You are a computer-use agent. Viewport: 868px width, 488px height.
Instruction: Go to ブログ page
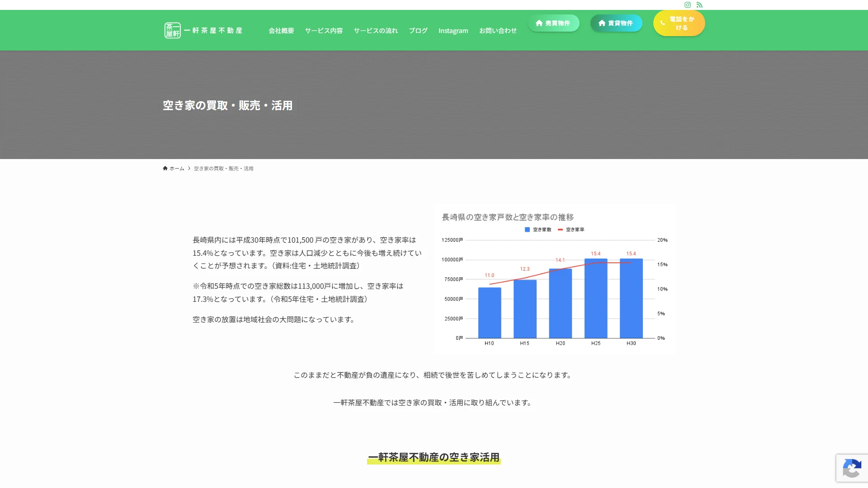418,30
